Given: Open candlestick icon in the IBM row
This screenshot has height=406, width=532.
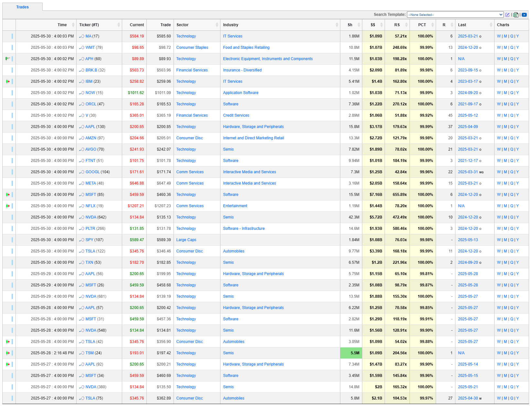Looking at the screenshot, I should (x=8, y=81).
